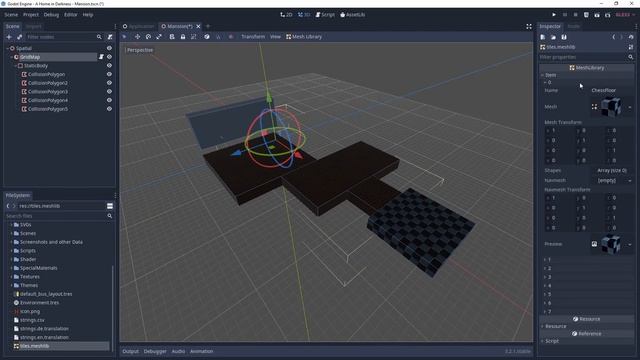Activate the Scale mode tool
The image size is (640, 360).
tap(159, 37)
